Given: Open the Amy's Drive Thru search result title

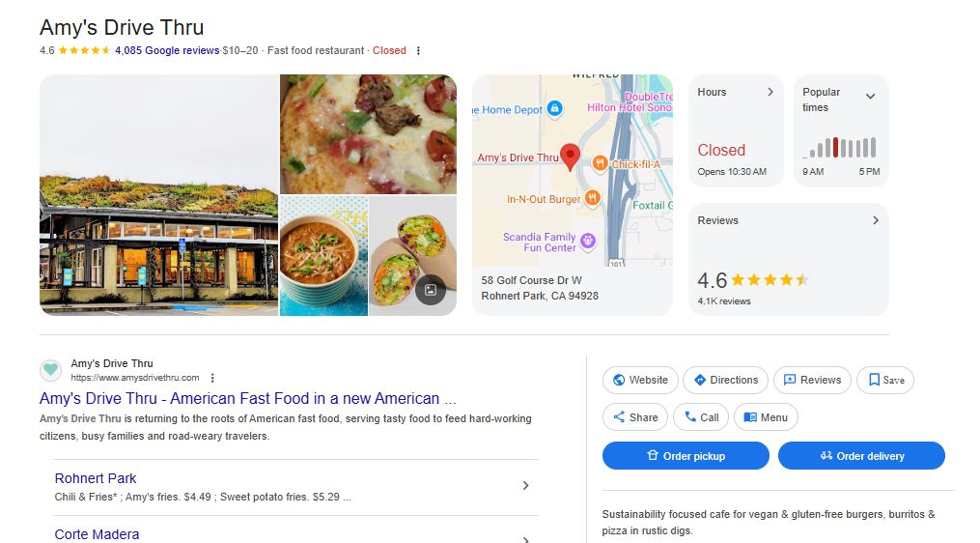Looking at the screenshot, I should pyautogui.click(x=248, y=398).
